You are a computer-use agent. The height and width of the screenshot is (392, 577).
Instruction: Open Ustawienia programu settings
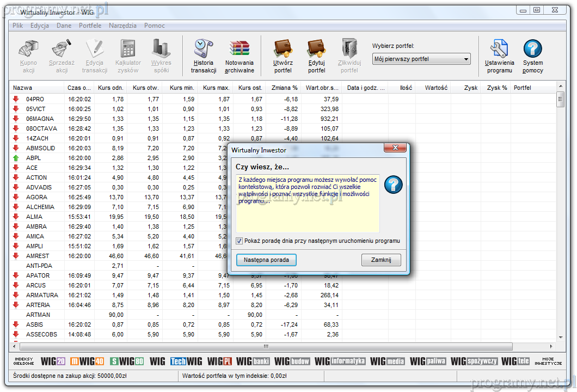coord(499,56)
